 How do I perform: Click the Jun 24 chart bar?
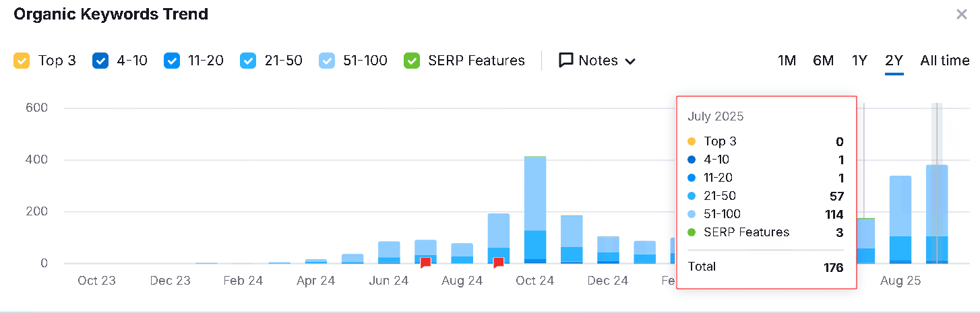[389, 252]
